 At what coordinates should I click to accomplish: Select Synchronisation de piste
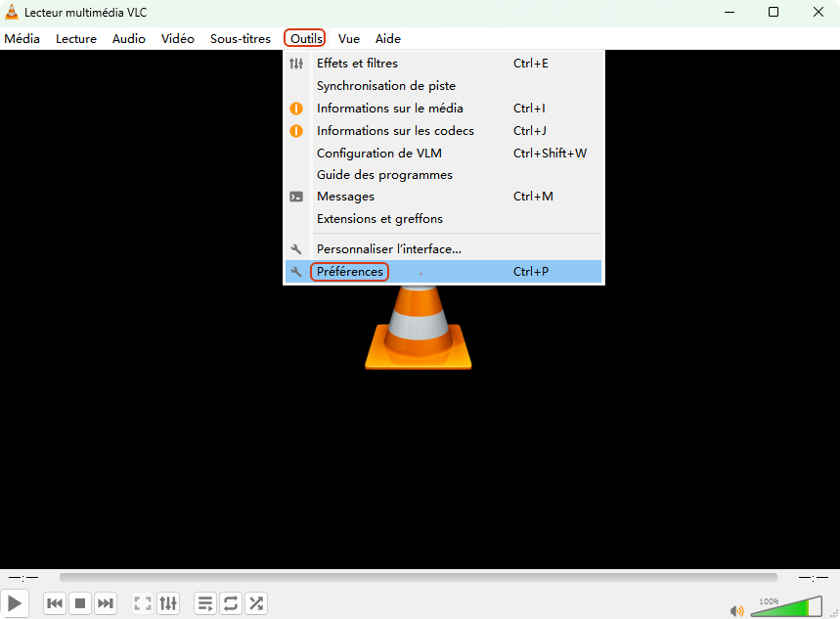pos(444,86)
